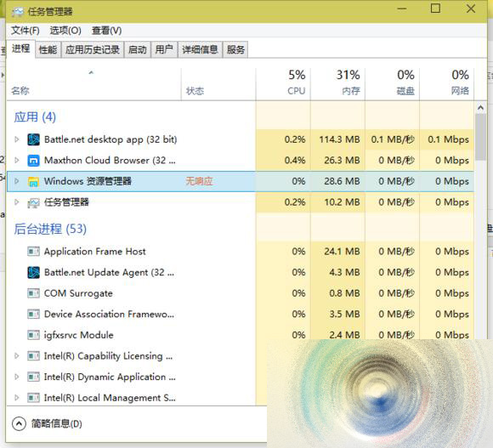Expand the Windows 资源管理器 row
493x448 pixels.
tap(17, 181)
